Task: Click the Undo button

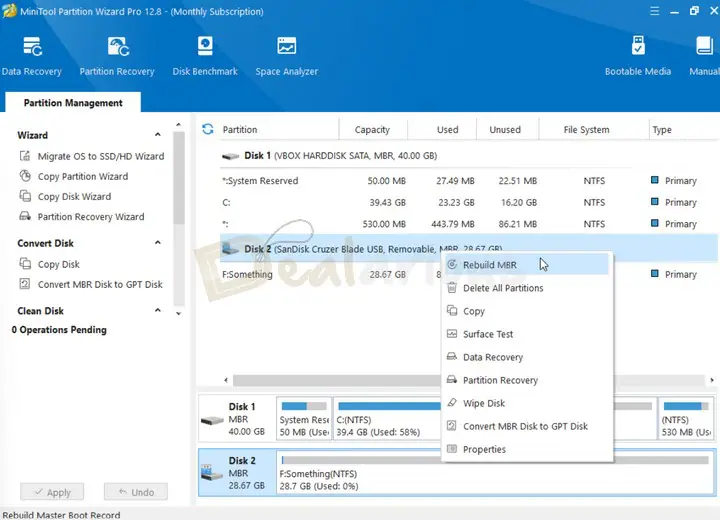Action: point(135,492)
